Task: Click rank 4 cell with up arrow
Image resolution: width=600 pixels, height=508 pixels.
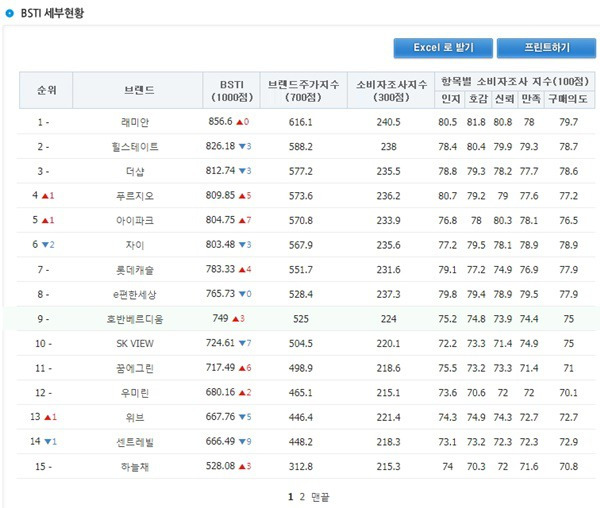Action: pos(43,195)
